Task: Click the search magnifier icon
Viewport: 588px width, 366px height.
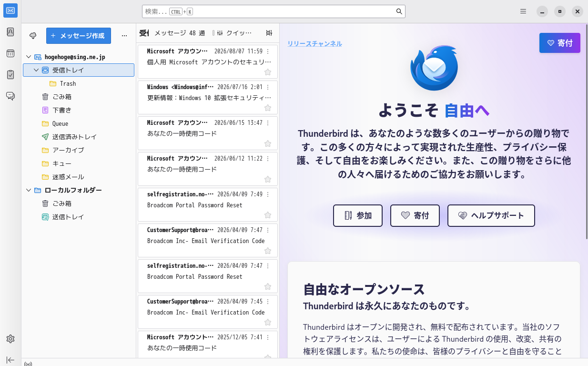Action: point(399,11)
